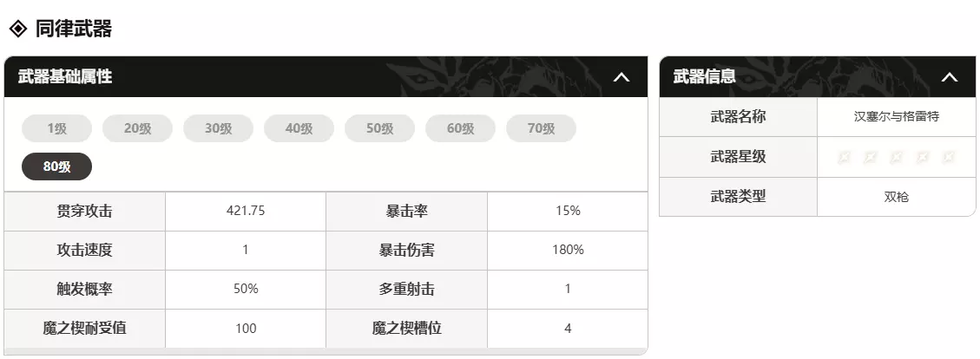Collapse the 武器信息 panel with its chevron
980x359 pixels.
point(949,77)
